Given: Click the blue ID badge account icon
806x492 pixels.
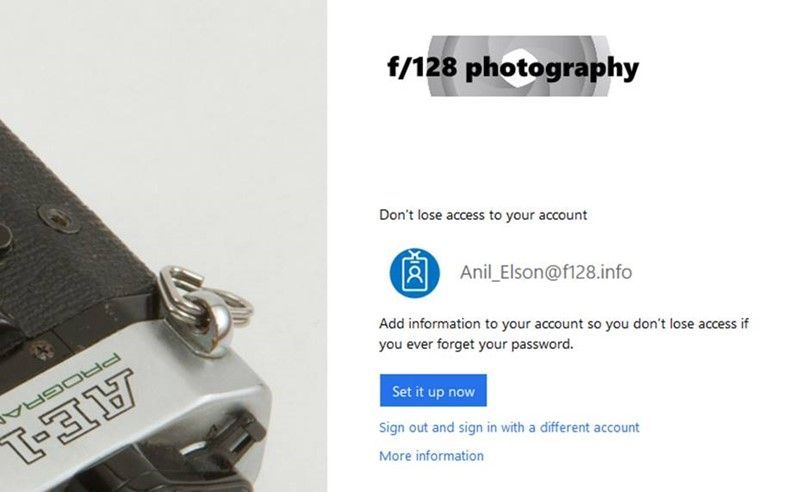Looking at the screenshot, I should [414, 273].
